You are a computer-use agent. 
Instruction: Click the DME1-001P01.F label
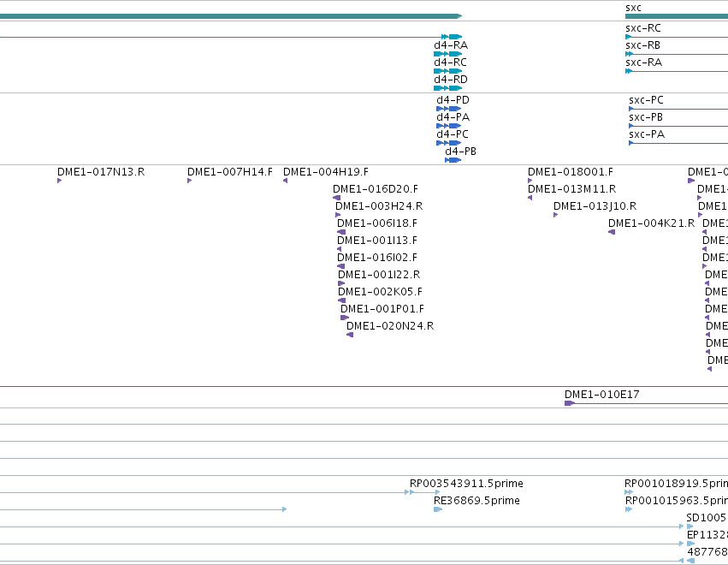click(382, 309)
